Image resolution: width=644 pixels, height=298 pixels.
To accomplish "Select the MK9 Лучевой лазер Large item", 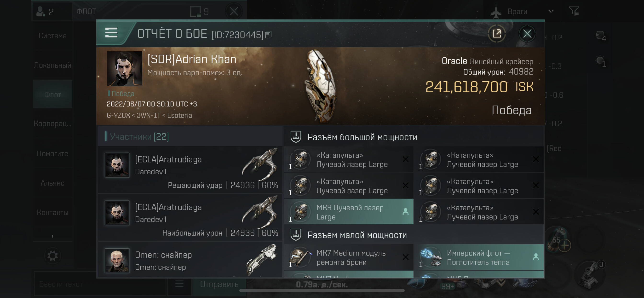I will (x=349, y=212).
